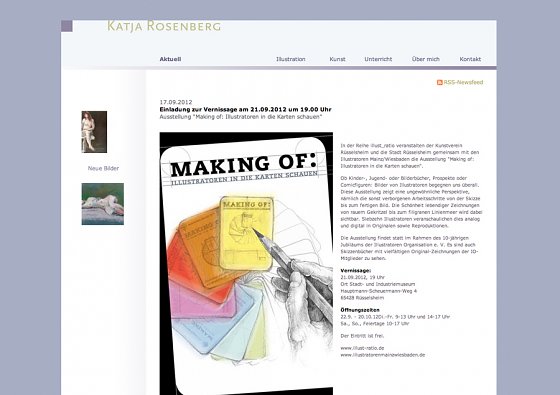This screenshot has height=395, width=560.
Task: Click the text Der Eintritt ist frei
Action: point(362,336)
